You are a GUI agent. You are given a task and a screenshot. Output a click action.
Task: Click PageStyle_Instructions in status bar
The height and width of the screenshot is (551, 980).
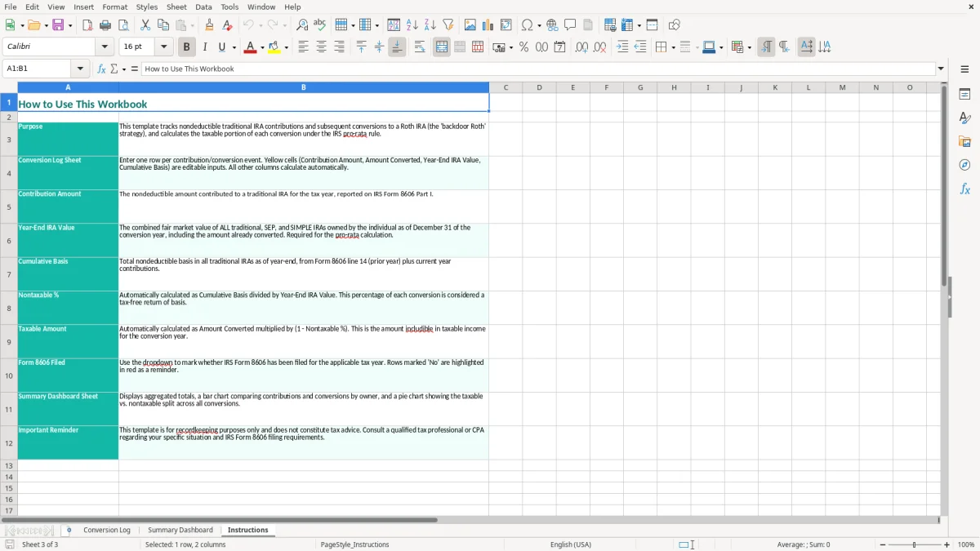pyautogui.click(x=355, y=544)
